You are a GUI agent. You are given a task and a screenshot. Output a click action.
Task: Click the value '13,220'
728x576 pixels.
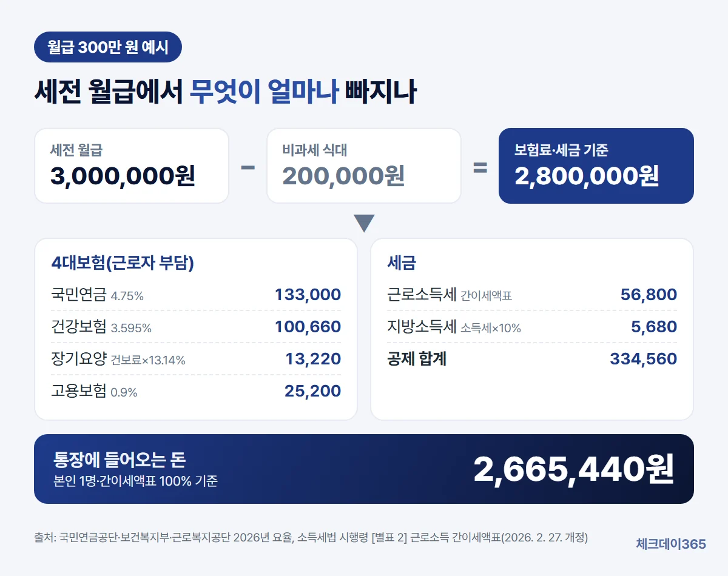pyautogui.click(x=313, y=360)
